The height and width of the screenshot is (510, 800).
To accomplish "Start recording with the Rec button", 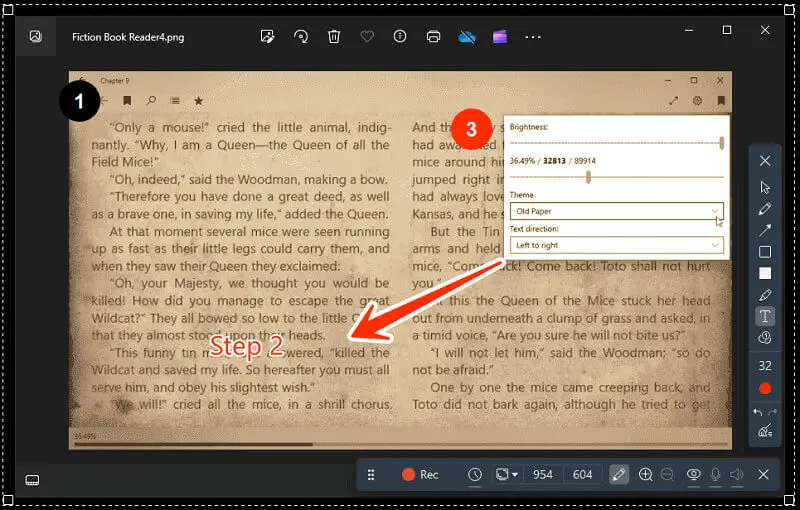I will 420,475.
